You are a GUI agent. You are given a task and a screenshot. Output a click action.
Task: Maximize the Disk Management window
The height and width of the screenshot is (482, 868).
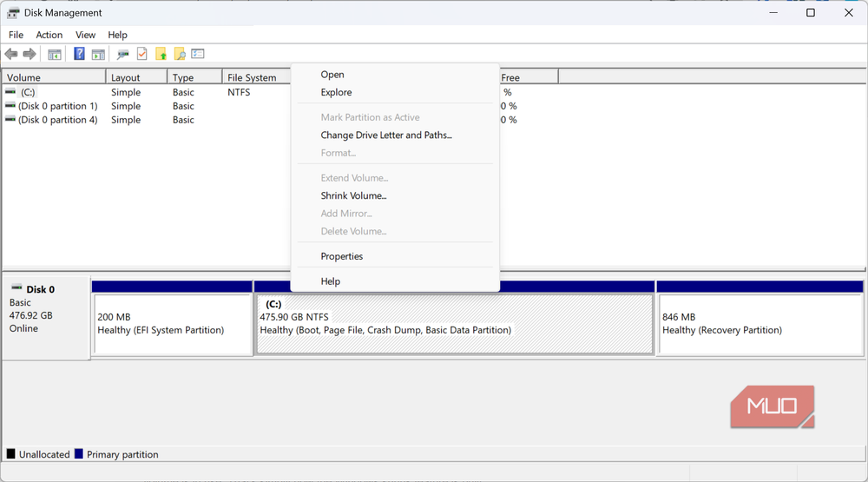click(x=811, y=13)
